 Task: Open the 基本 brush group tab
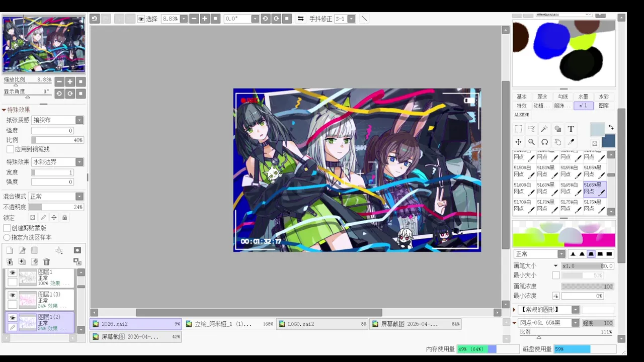click(x=522, y=97)
